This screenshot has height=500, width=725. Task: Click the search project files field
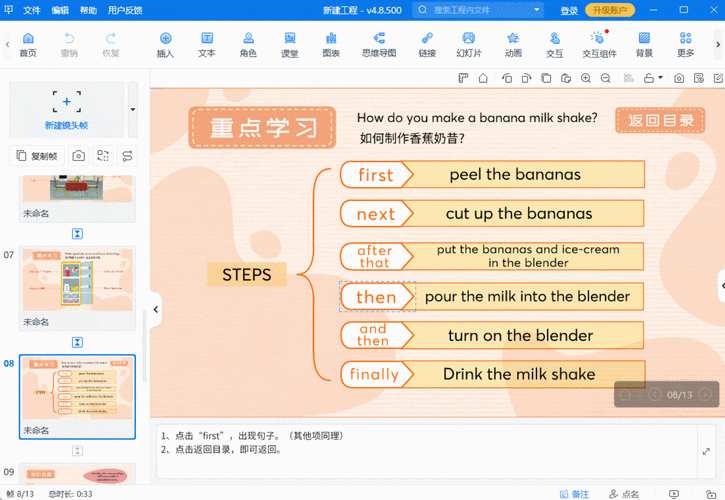[478, 10]
